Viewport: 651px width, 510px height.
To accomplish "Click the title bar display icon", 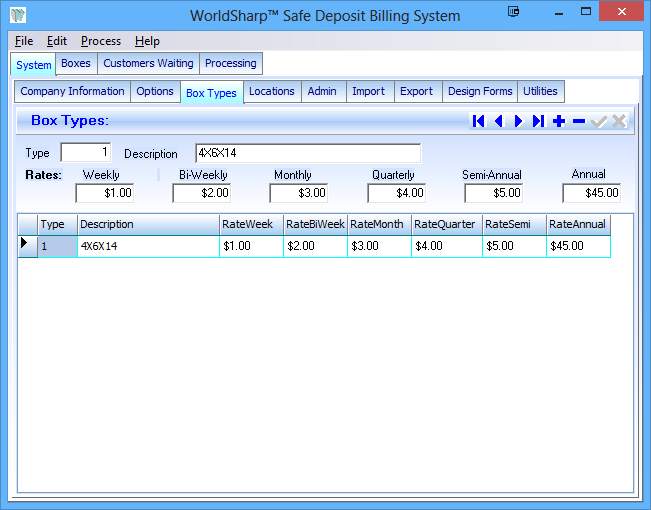I will point(514,12).
